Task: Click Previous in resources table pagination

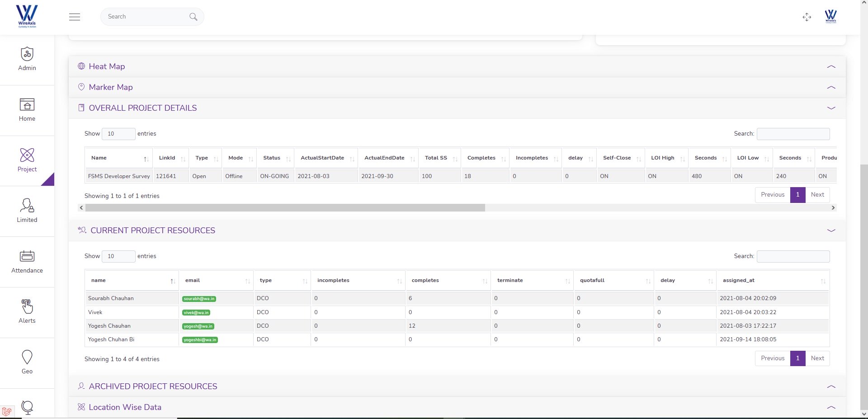Action: (x=773, y=358)
